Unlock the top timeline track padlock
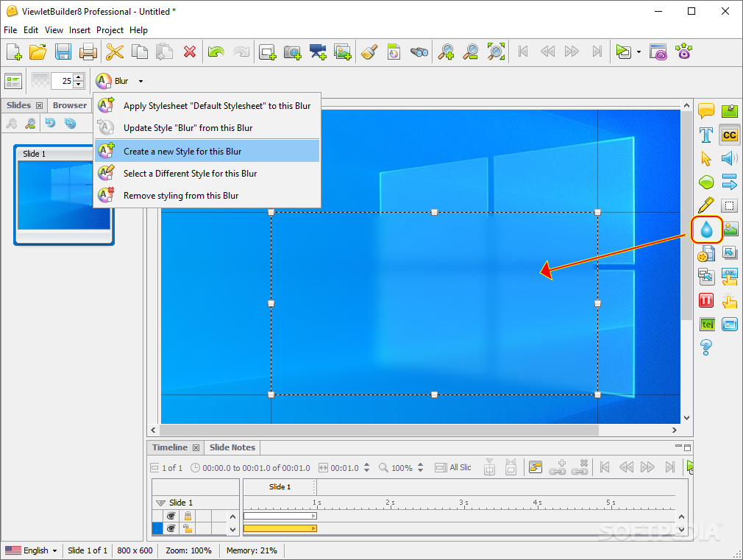This screenshot has width=743, height=560. pos(188,516)
